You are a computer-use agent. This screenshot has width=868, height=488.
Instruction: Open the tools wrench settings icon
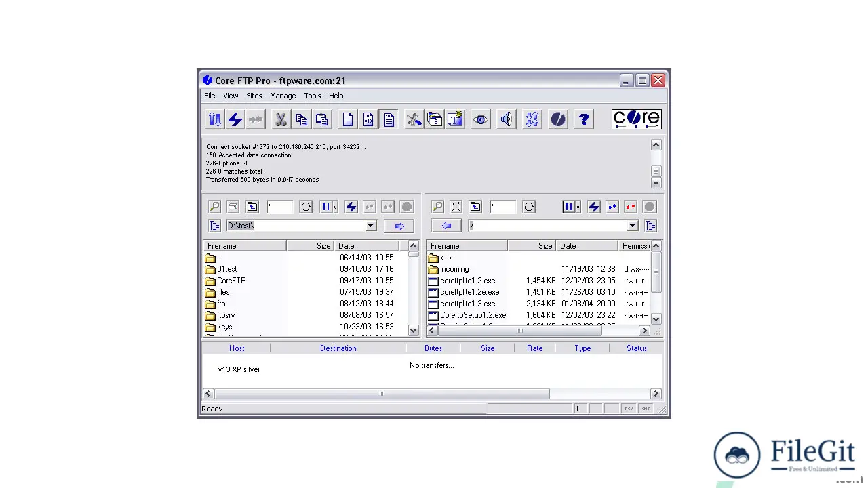click(414, 120)
